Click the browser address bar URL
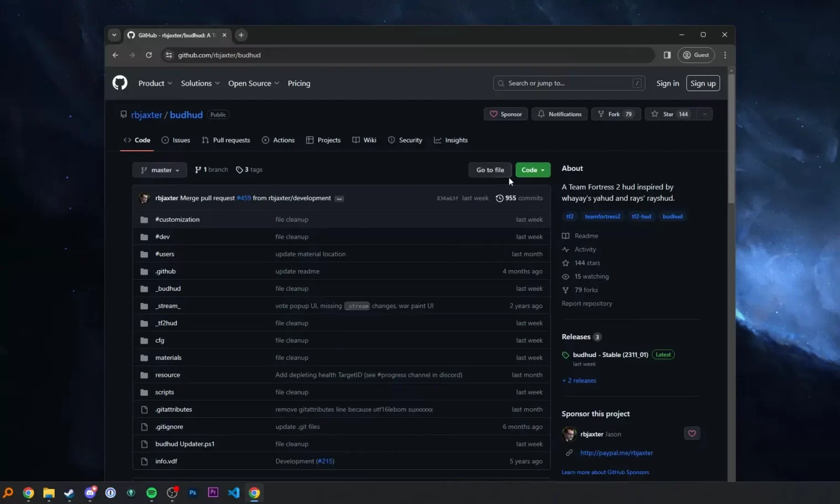 coord(219,55)
